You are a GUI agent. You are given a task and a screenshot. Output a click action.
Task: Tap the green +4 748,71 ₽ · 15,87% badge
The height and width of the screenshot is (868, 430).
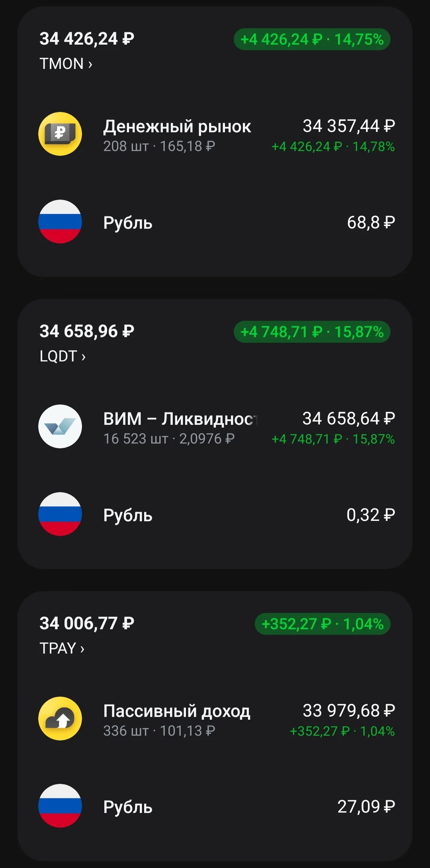click(x=312, y=332)
